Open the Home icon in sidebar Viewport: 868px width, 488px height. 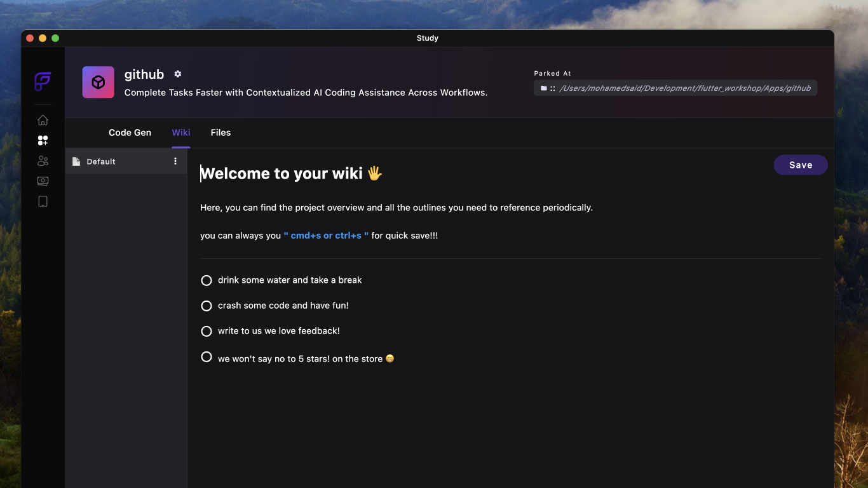click(x=43, y=120)
